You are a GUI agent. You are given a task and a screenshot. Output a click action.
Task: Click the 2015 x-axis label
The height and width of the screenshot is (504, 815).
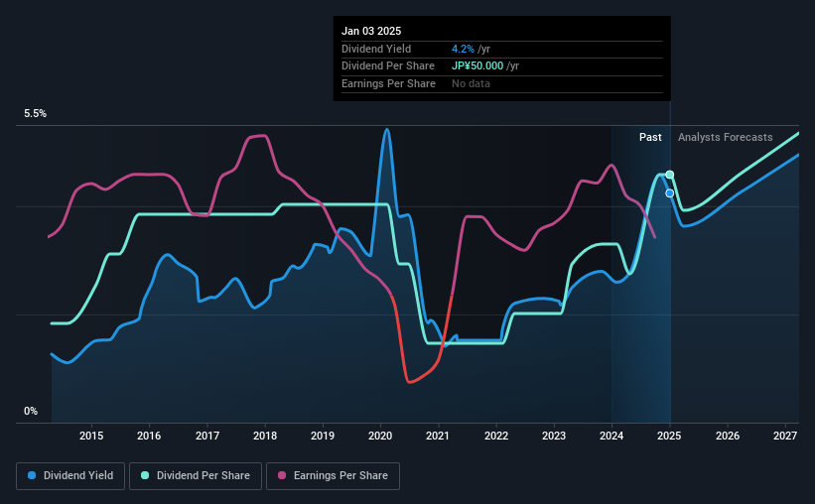pos(91,436)
